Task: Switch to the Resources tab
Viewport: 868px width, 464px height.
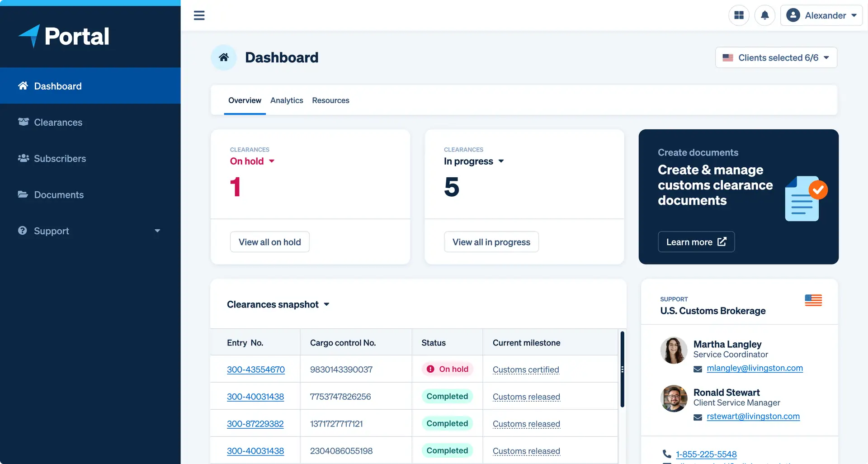Action: coord(330,100)
